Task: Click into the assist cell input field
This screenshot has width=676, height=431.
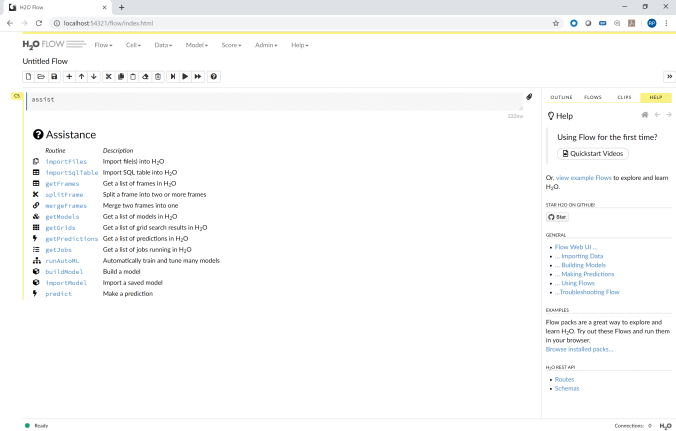Action: click(270, 100)
